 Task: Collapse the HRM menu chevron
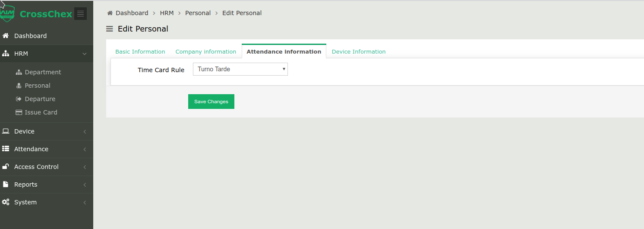tap(85, 54)
